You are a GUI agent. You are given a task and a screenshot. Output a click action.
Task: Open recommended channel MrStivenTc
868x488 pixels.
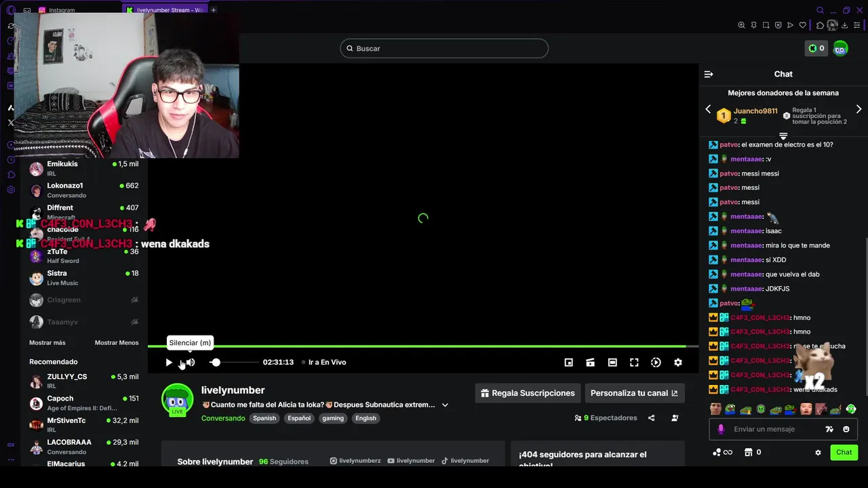(x=84, y=425)
